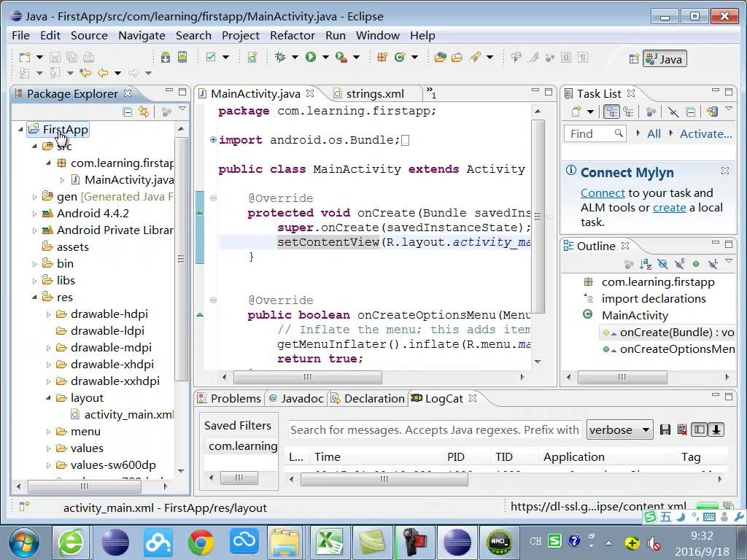Toggle Link with Editor in Package Explorer
The height and width of the screenshot is (560, 747).
(144, 112)
